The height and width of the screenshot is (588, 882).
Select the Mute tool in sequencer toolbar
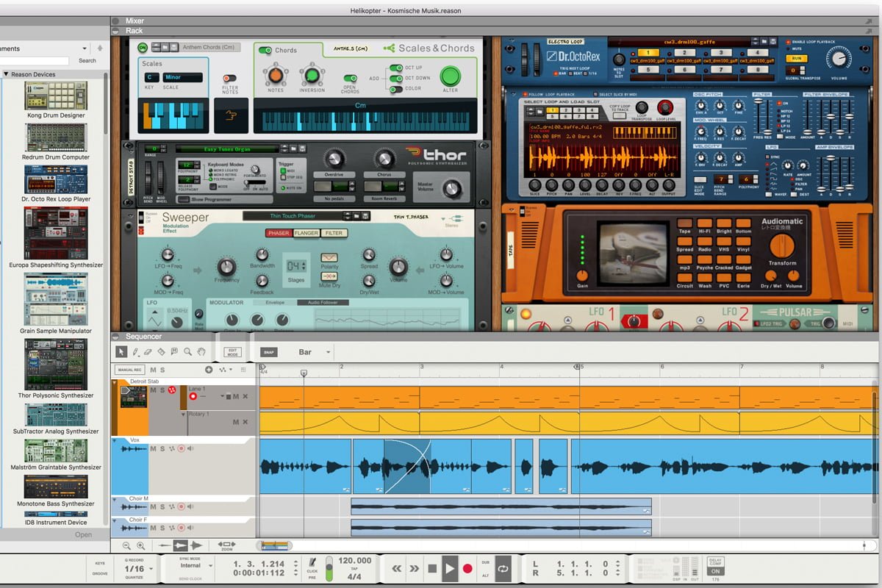pos(174,352)
